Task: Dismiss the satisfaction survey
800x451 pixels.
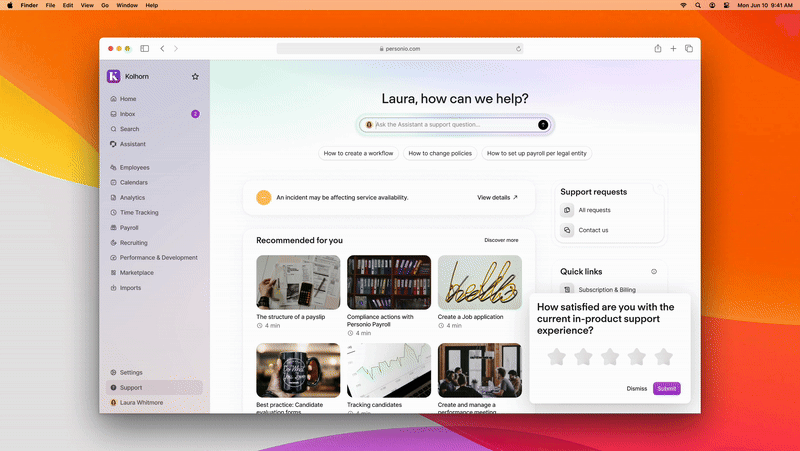Action: 637,388
